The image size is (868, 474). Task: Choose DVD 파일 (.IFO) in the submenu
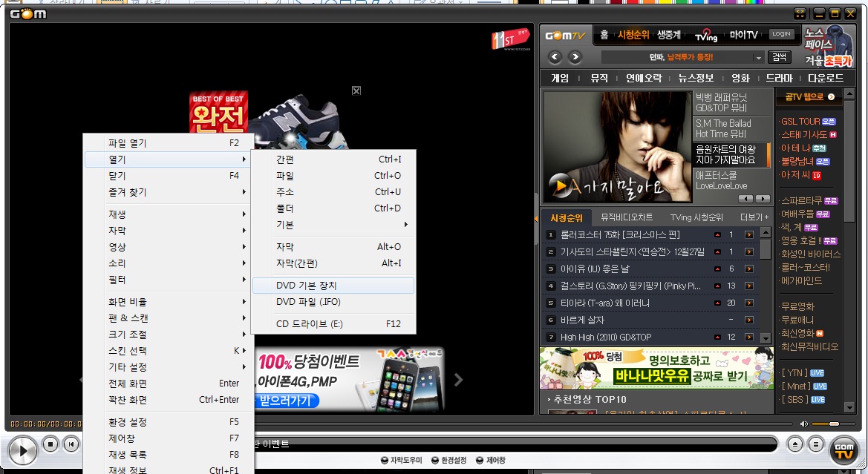point(333,302)
